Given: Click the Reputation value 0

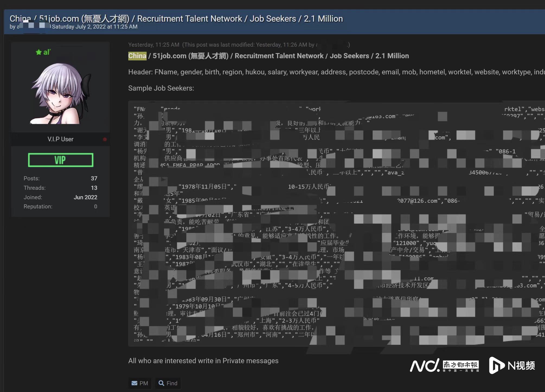Looking at the screenshot, I should pyautogui.click(x=95, y=207).
